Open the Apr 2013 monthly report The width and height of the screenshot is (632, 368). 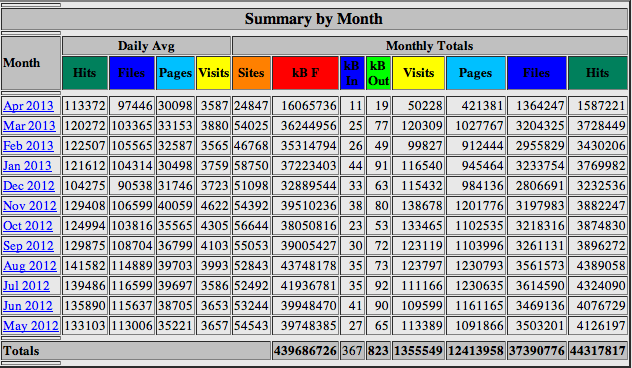pos(28,106)
